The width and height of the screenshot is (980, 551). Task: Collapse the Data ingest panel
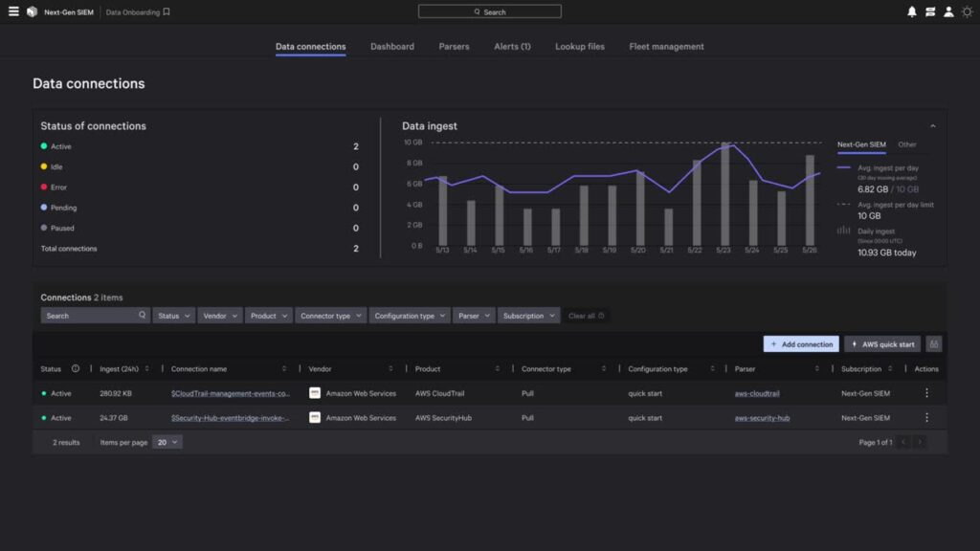point(933,124)
